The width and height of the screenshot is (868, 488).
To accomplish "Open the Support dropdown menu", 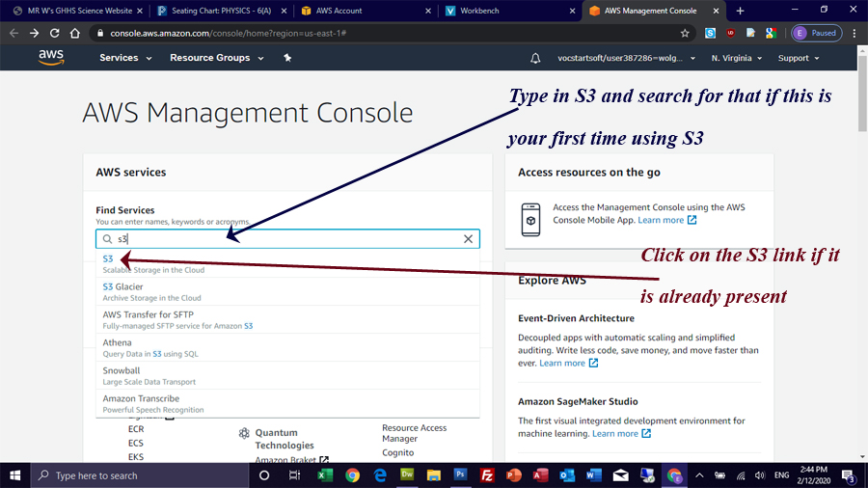I will 799,58.
